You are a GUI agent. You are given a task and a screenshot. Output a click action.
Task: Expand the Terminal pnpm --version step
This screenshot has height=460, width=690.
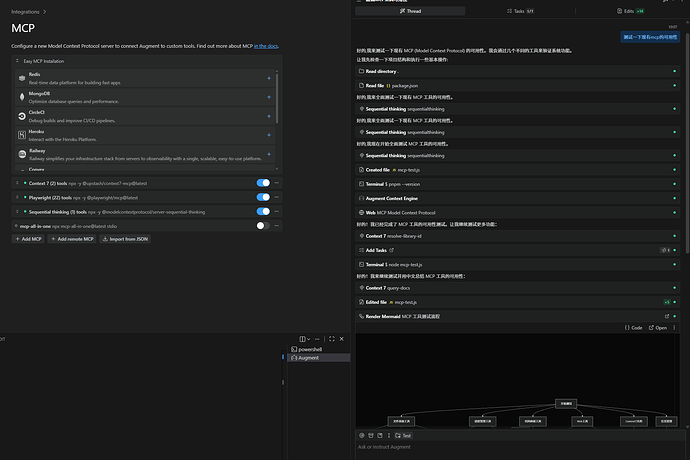[x=518, y=184]
